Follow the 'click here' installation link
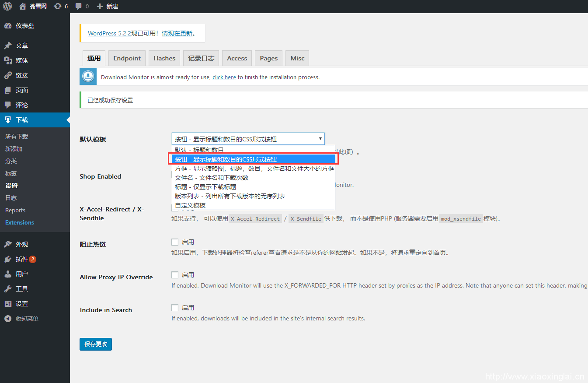The width and height of the screenshot is (588, 383). (224, 77)
